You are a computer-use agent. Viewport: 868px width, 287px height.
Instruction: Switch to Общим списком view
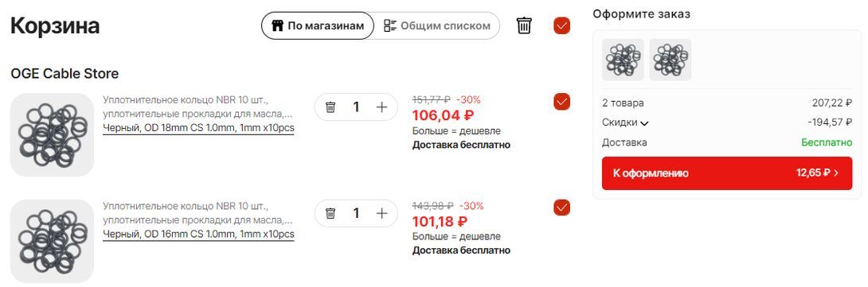pyautogui.click(x=437, y=25)
